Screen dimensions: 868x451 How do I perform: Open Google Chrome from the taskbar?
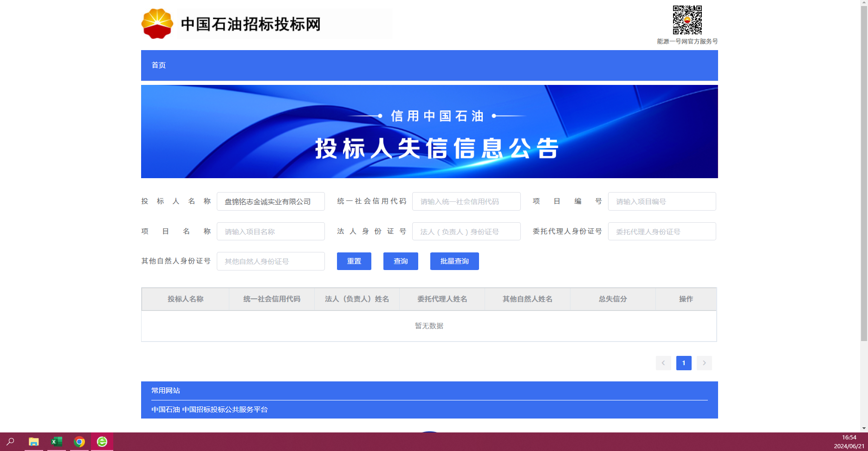79,442
